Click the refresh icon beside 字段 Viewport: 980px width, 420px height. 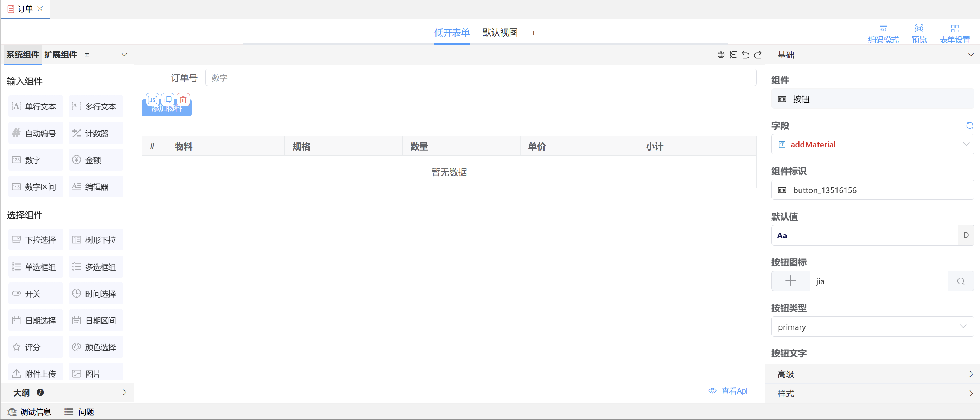(969, 126)
